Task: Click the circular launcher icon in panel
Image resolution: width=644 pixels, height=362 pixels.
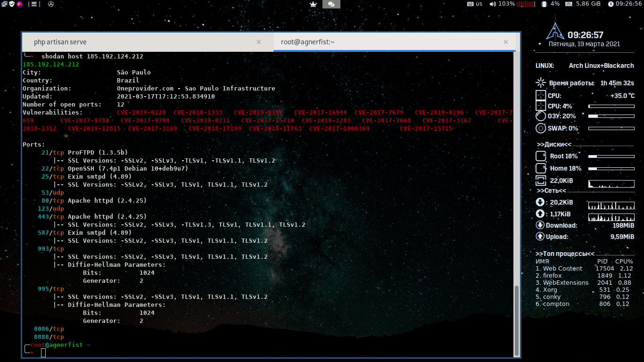Action: click(51, 4)
